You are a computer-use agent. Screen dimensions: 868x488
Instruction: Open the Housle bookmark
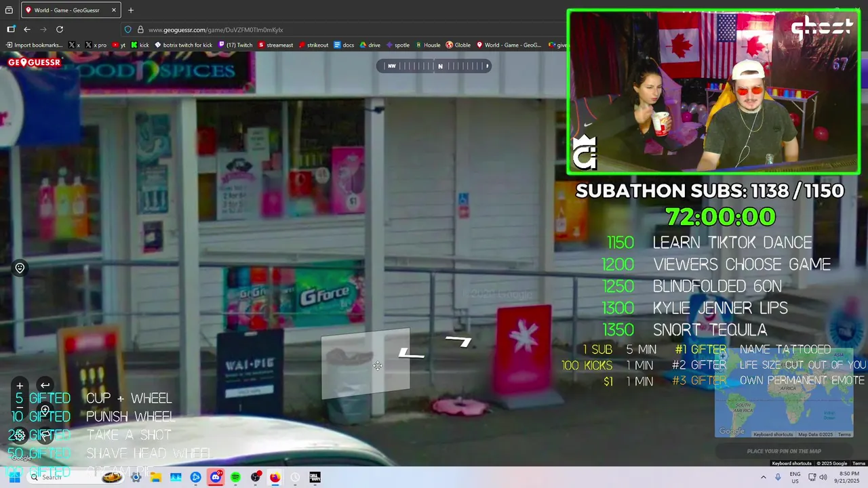coord(428,45)
